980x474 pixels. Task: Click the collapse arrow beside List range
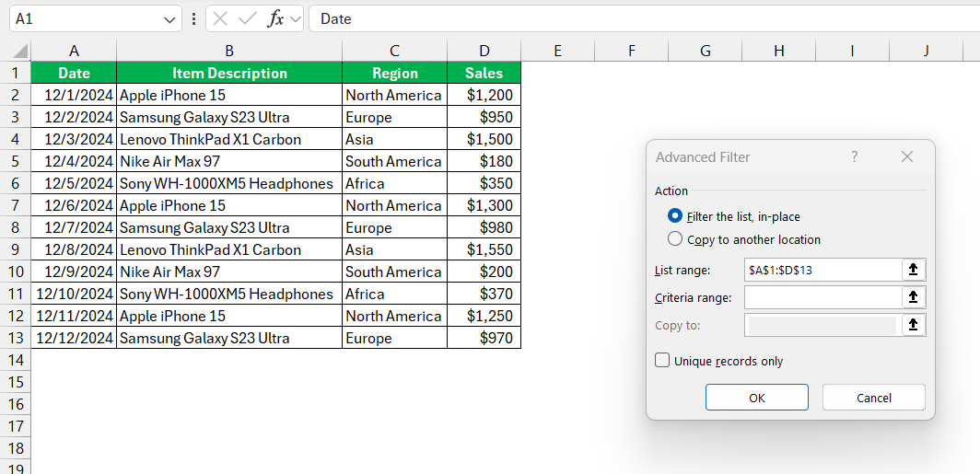pyautogui.click(x=913, y=270)
